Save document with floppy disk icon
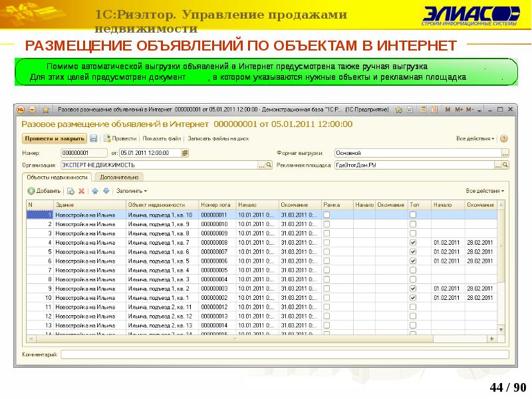Image resolution: width=532 pixels, height=399 pixels. [x=94, y=138]
